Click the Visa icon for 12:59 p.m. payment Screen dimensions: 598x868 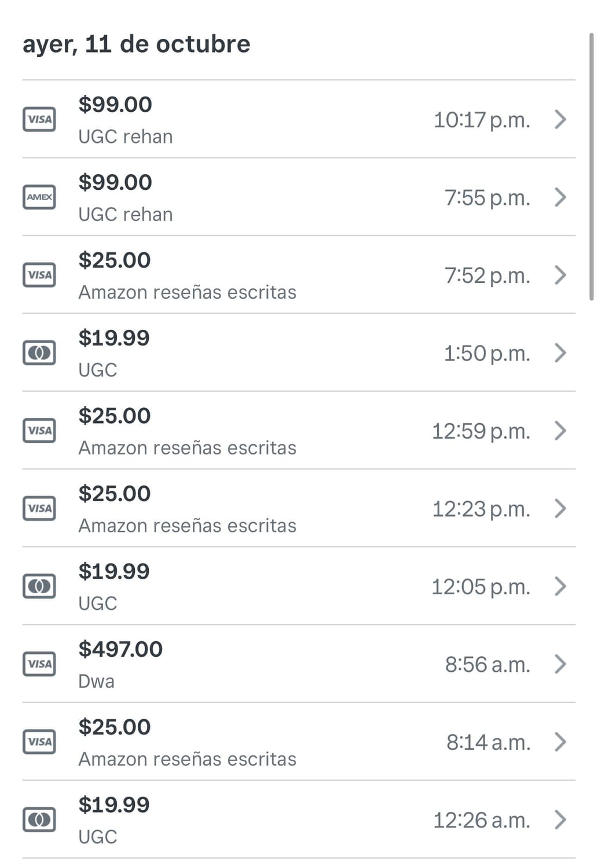[x=39, y=431]
